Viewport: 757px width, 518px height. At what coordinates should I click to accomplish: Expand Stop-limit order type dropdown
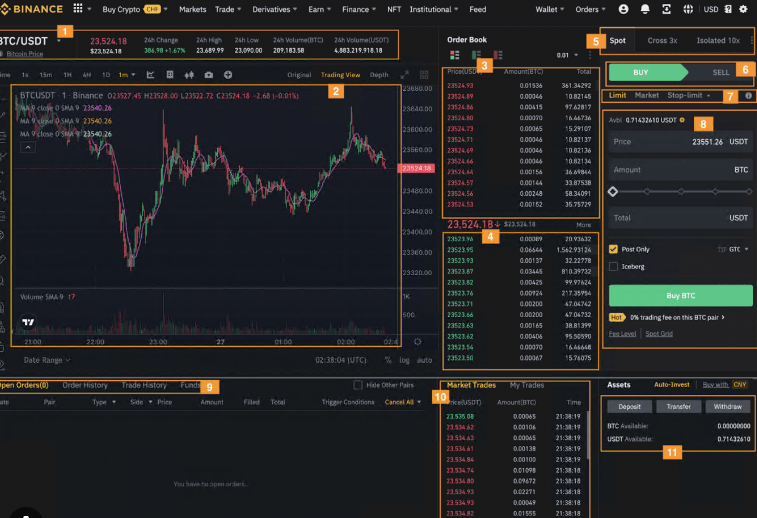(689, 95)
